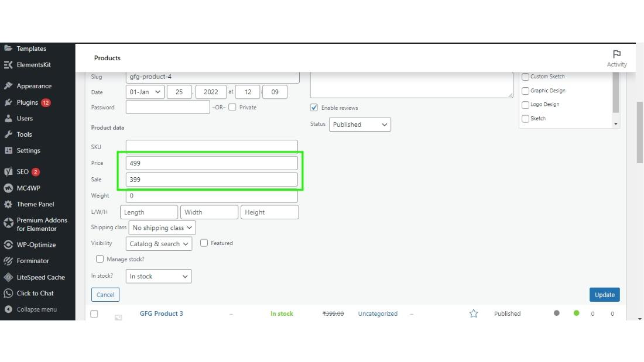This screenshot has width=644, height=362.
Task: Open the Shipping class dropdown
Action: tap(162, 227)
